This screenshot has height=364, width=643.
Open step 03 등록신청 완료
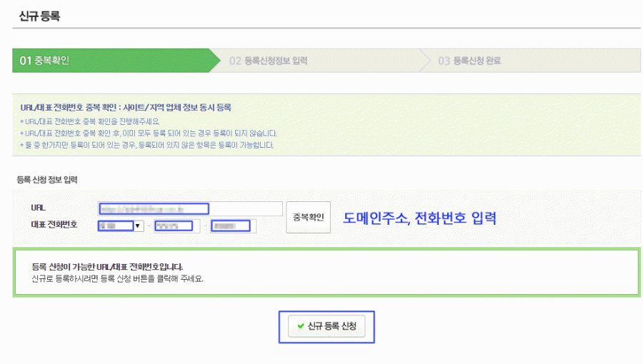(x=469, y=61)
